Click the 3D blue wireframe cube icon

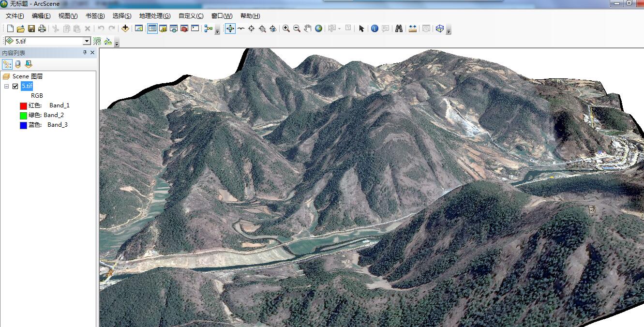point(439,29)
